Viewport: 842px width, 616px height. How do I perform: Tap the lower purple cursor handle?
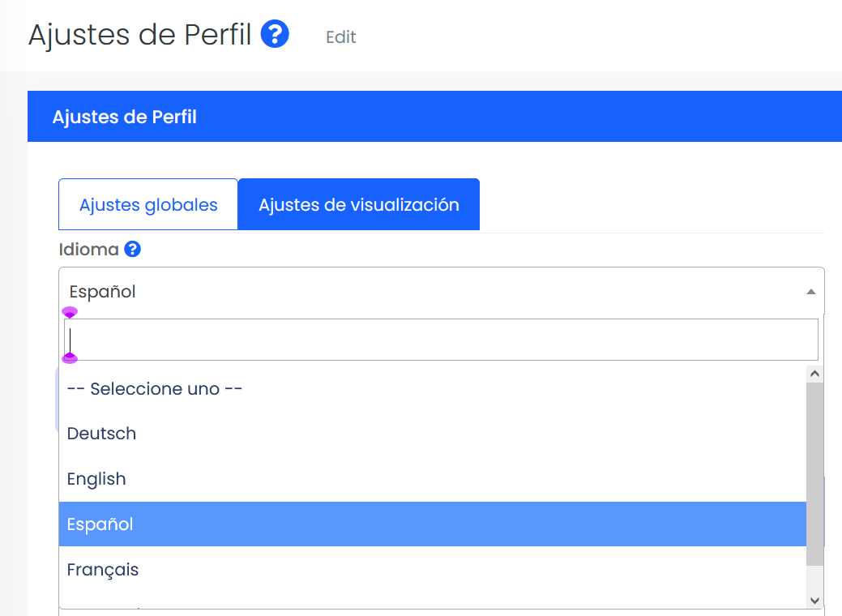[70, 358]
